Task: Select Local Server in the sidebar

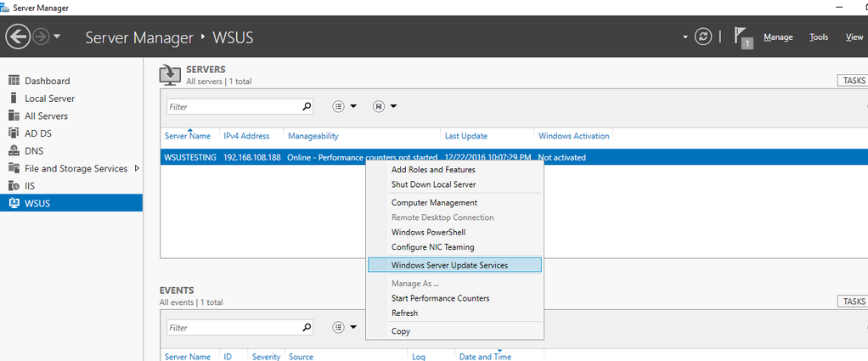Action: pyautogui.click(x=70, y=99)
